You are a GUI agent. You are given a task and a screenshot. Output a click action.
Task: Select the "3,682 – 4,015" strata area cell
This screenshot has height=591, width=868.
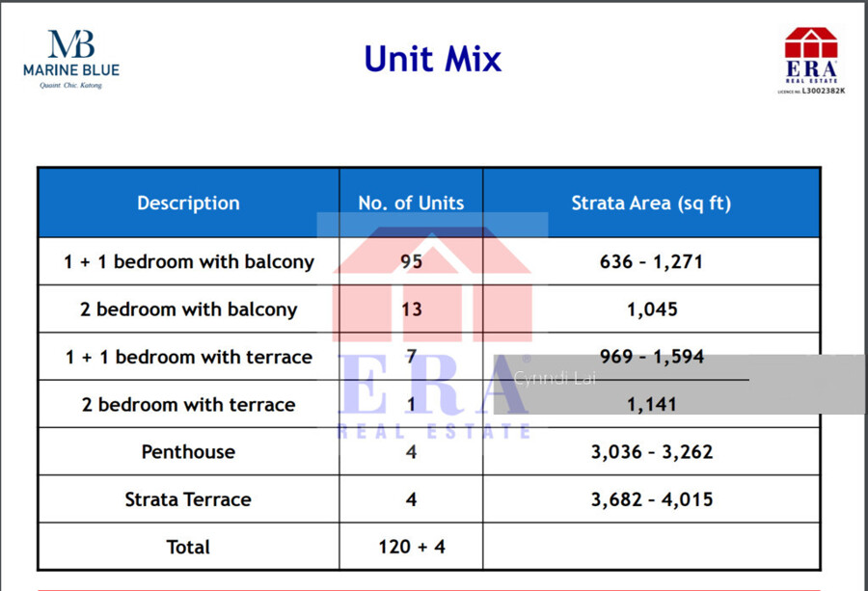click(652, 499)
